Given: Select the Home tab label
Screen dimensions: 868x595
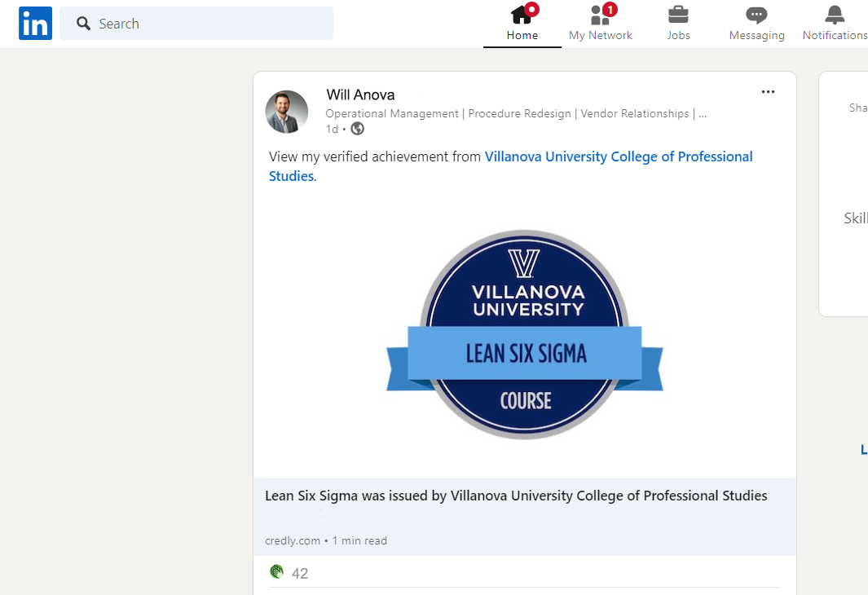Looking at the screenshot, I should point(522,35).
